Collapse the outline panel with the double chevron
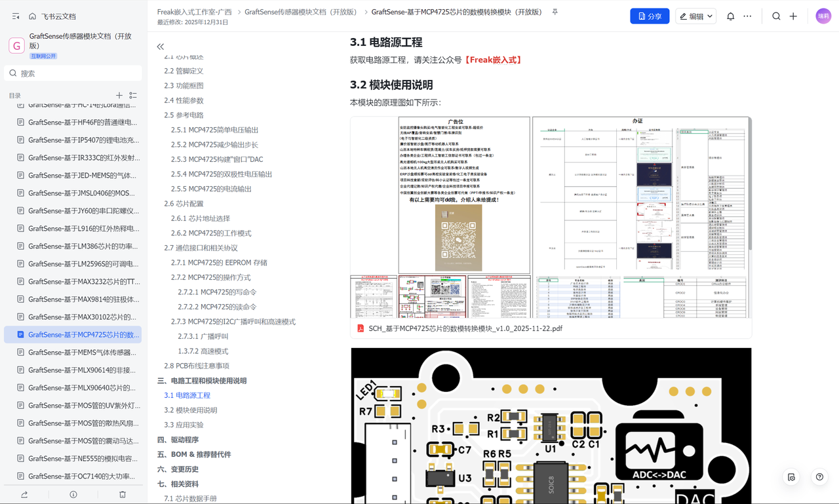Image resolution: width=839 pixels, height=504 pixels. click(x=161, y=47)
